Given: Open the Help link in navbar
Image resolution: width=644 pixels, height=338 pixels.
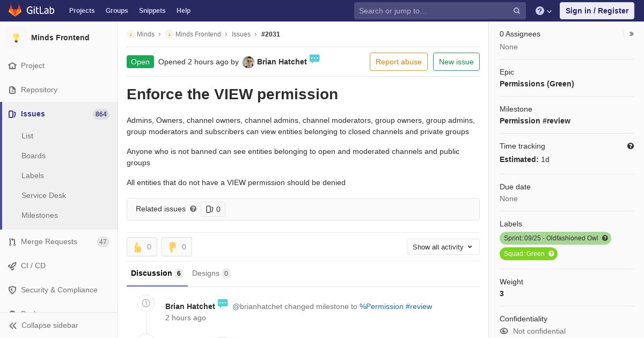Looking at the screenshot, I should pos(184,11).
